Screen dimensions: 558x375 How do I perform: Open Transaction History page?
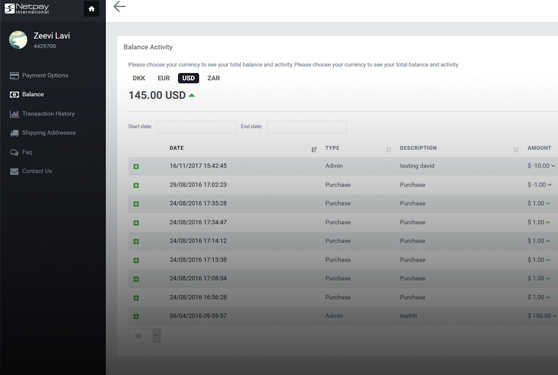48,114
